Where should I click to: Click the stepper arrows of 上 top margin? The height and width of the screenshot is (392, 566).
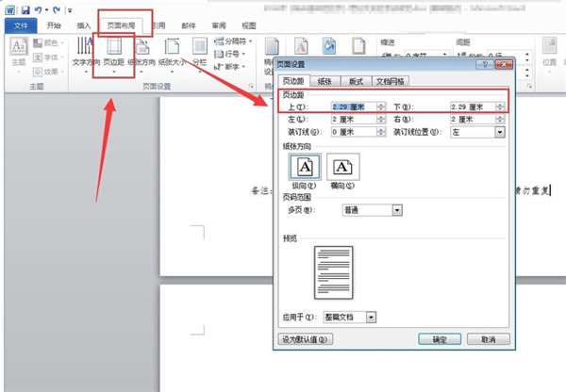click(x=380, y=106)
